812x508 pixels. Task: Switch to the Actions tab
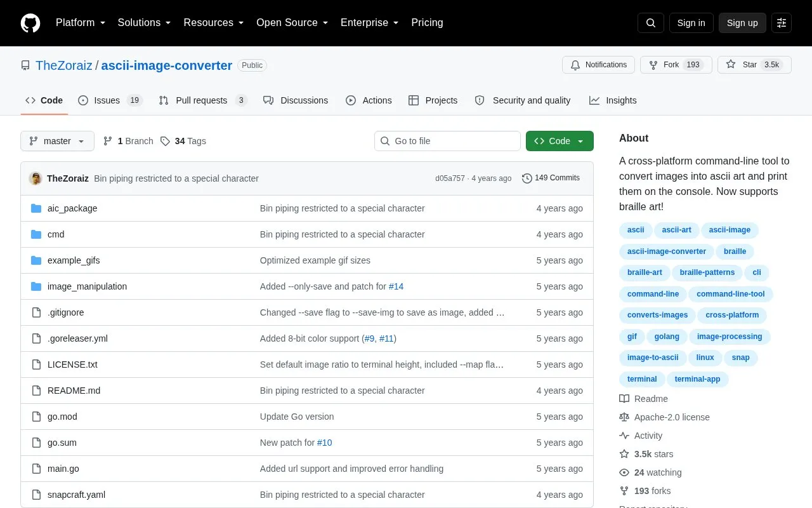coord(369,100)
